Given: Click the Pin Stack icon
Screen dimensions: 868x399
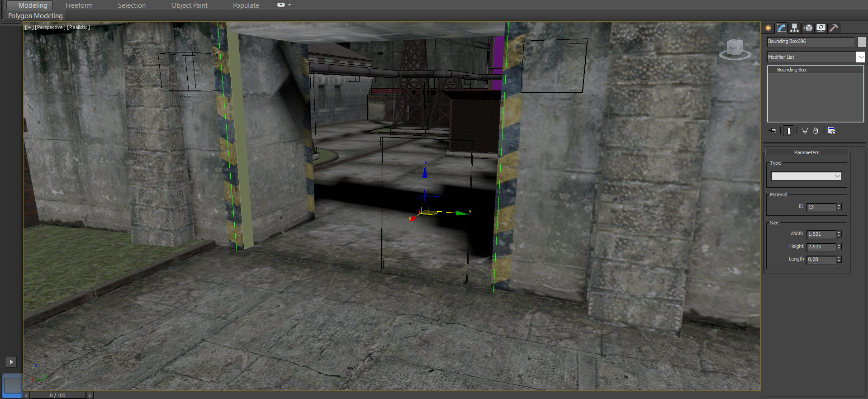Looking at the screenshot, I should [773, 131].
